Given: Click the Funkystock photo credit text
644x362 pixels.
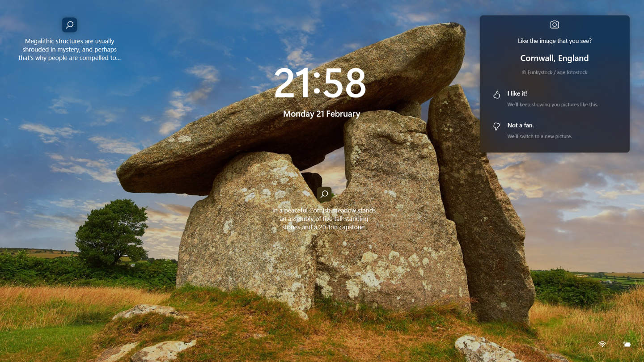Looking at the screenshot, I should click(x=554, y=72).
